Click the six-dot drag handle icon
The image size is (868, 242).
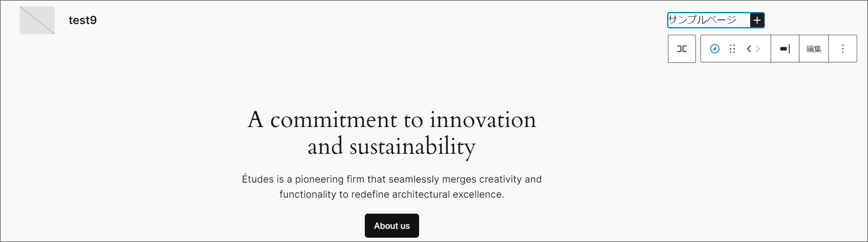click(x=732, y=49)
